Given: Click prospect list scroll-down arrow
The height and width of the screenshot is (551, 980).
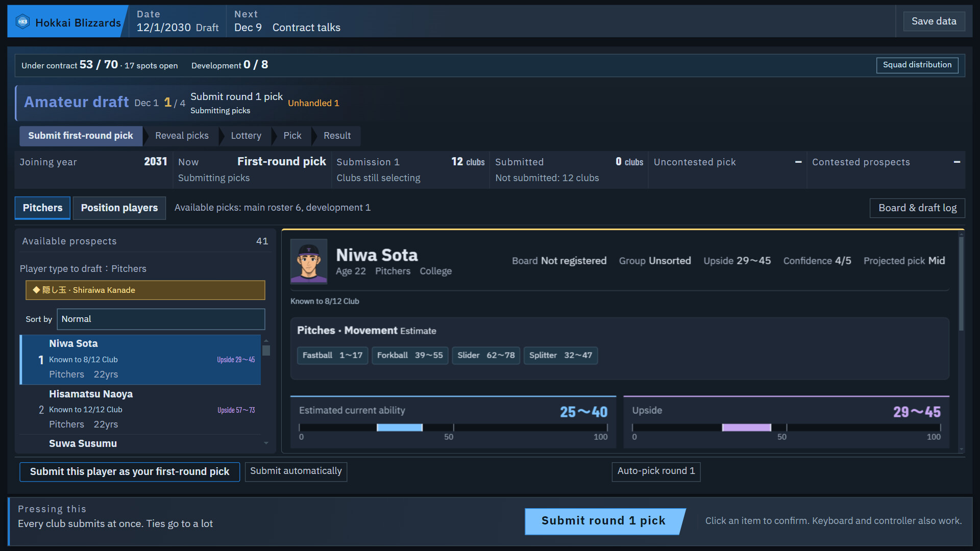Looking at the screenshot, I should (x=266, y=443).
